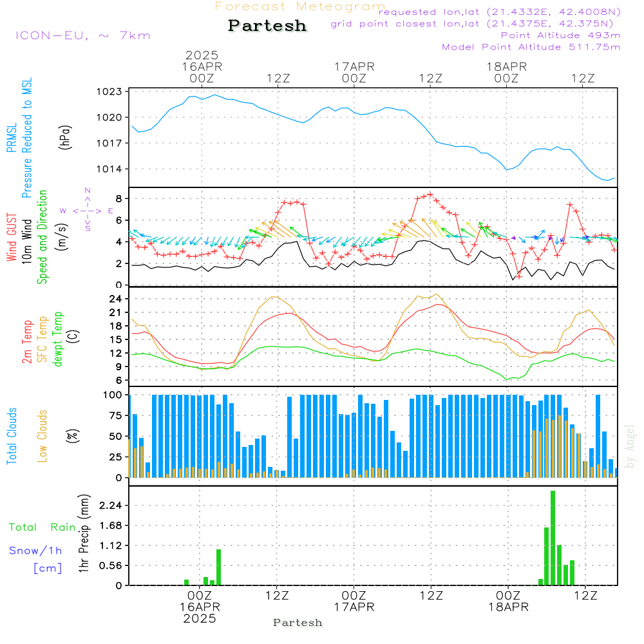
Task: Click the 9 temperature axis value
Action: tap(119, 367)
